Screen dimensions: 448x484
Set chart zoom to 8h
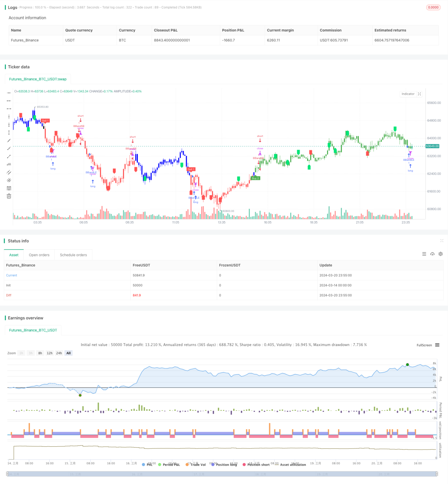coord(40,353)
